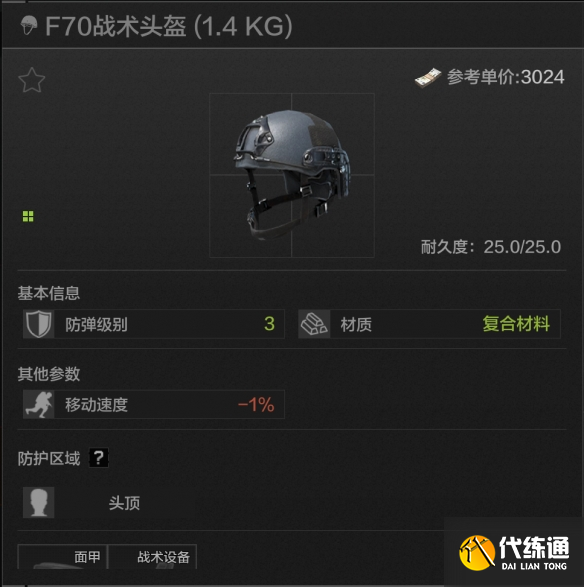This screenshot has width=584, height=587.
Task: Click the running soldier movement speed icon
Action: [x=39, y=404]
